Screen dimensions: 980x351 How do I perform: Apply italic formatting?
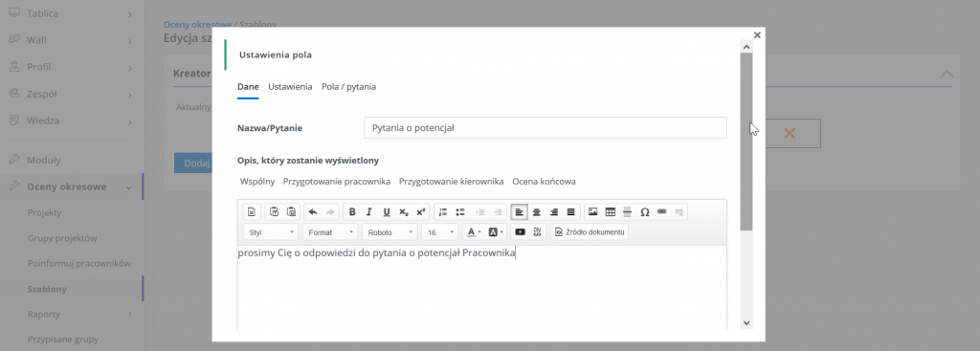coord(369,212)
